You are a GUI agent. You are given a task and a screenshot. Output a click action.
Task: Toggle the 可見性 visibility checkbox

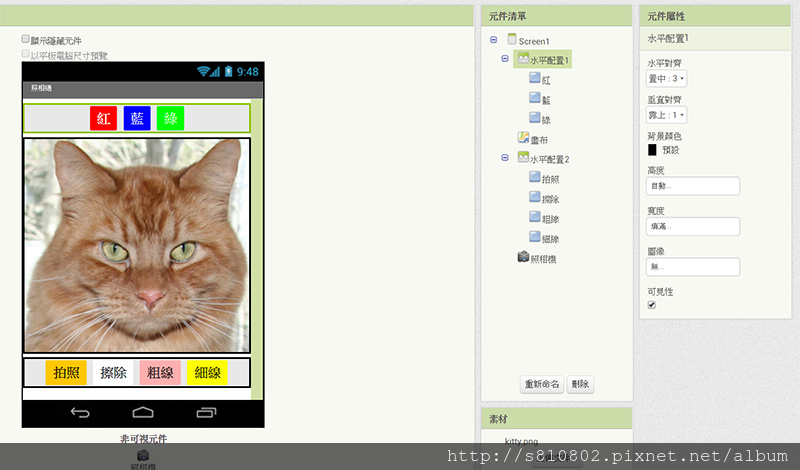tap(652, 305)
